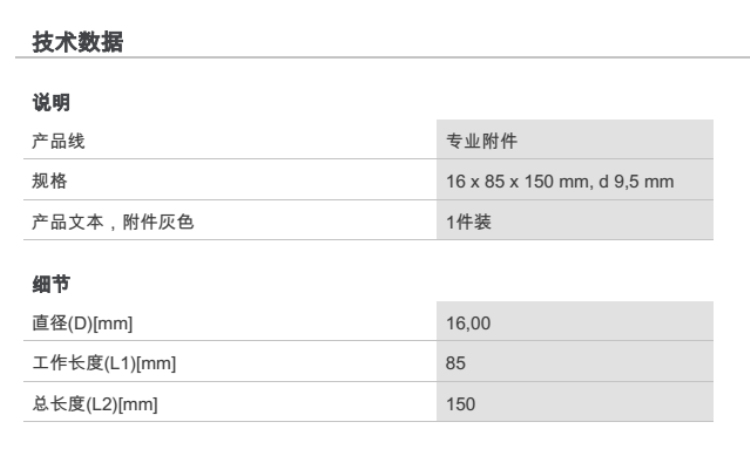Select the 细节 section heading
Screen dimensions: 750x469
coord(51,285)
